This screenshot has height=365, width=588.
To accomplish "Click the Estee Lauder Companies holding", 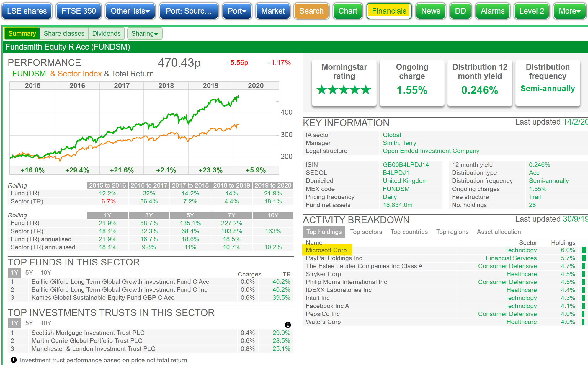I will coord(364,266).
